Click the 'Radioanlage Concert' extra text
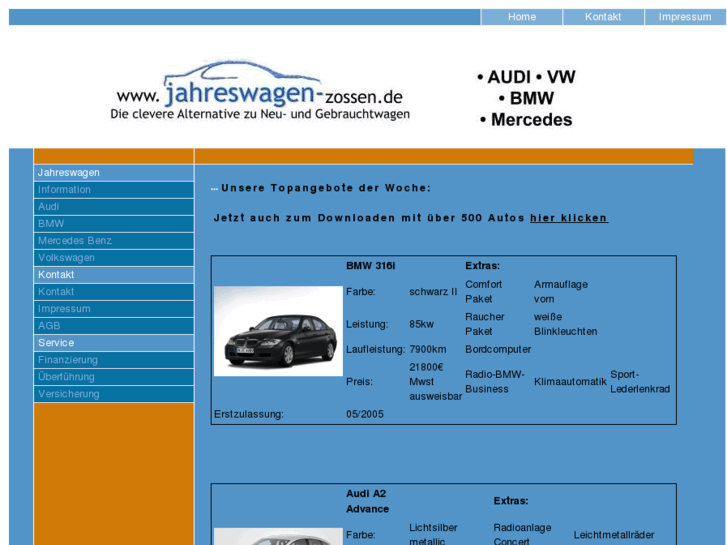 [x=522, y=534]
